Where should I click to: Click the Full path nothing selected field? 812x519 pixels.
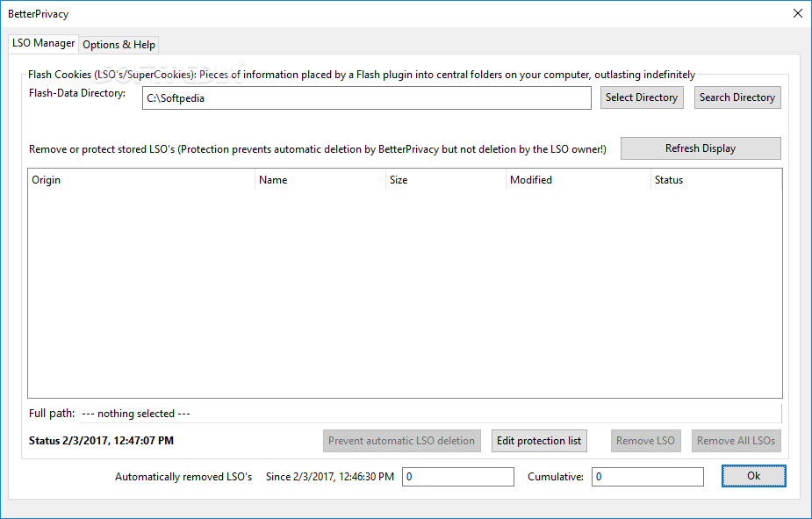click(430, 414)
